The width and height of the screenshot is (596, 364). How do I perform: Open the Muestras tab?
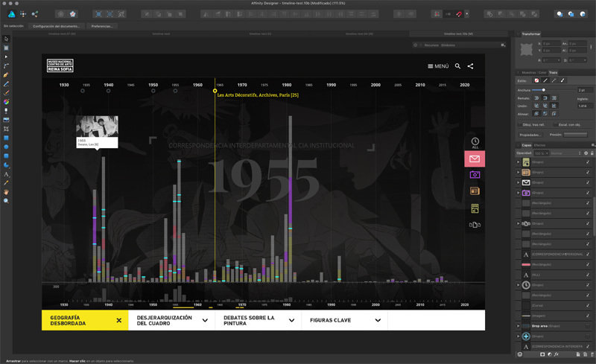coord(529,72)
